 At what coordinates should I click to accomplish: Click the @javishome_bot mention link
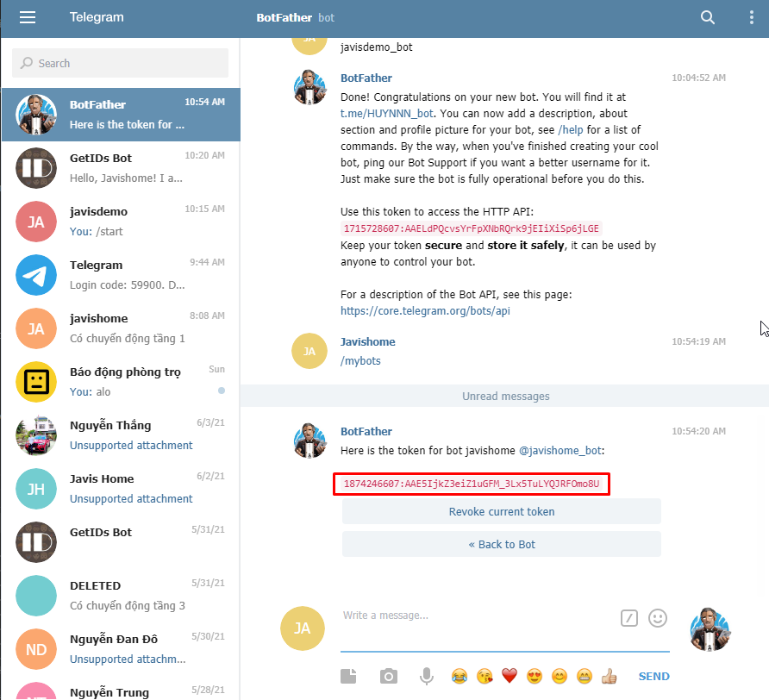pyautogui.click(x=560, y=451)
